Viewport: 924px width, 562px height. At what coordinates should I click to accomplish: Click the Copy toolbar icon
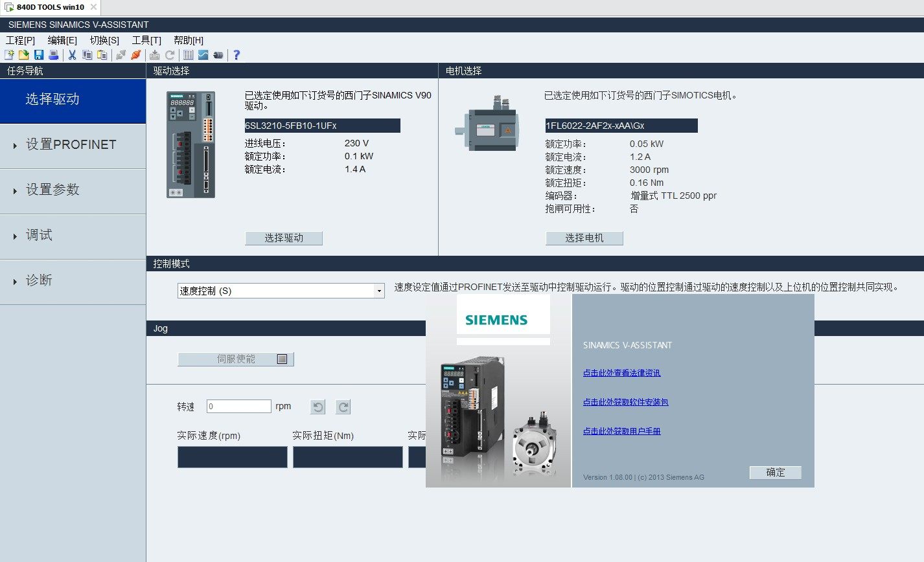click(x=87, y=55)
